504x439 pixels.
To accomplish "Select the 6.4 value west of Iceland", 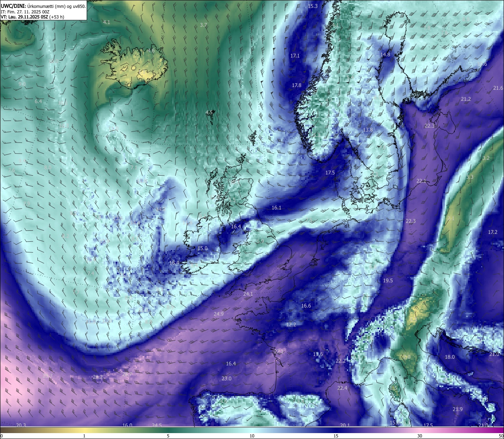I will point(38,102).
